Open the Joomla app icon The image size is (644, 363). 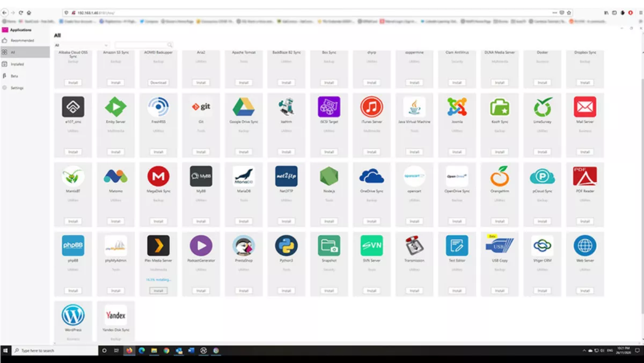457,107
